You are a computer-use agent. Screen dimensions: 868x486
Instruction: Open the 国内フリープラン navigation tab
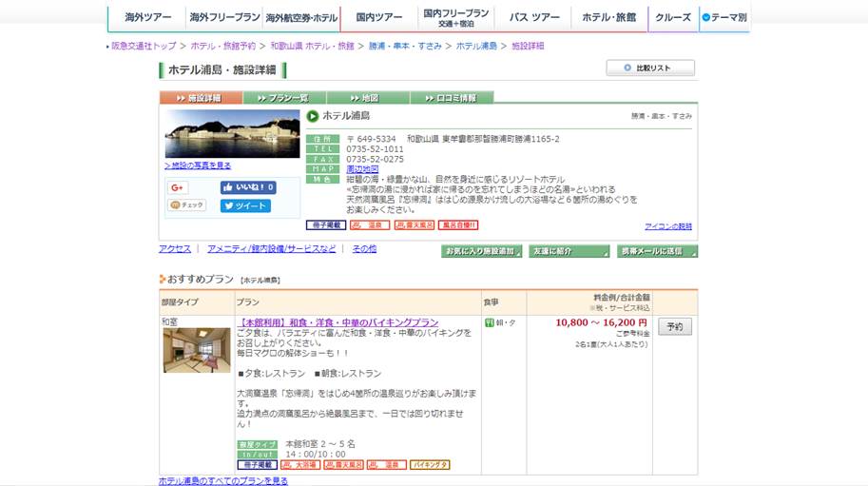coord(455,18)
